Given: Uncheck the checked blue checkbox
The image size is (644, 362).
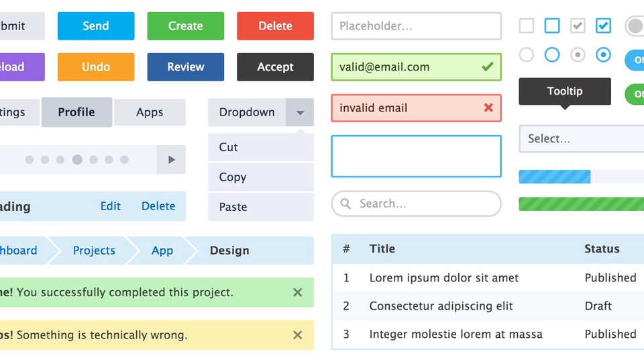Looking at the screenshot, I should tap(604, 26).
